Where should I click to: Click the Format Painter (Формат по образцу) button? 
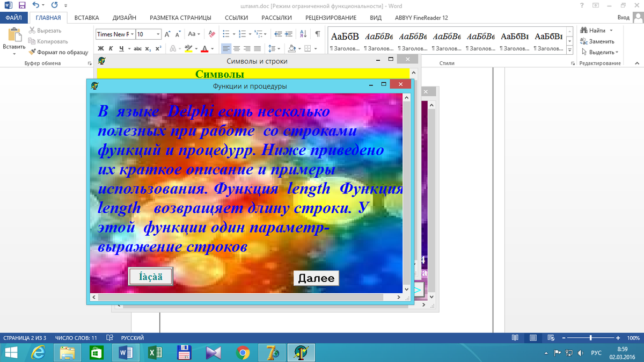[58, 52]
